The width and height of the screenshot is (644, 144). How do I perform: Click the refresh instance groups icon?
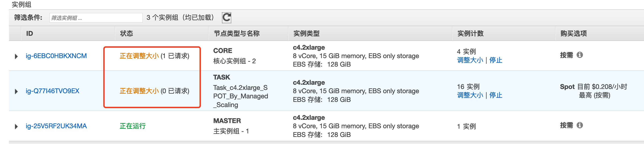point(226,18)
